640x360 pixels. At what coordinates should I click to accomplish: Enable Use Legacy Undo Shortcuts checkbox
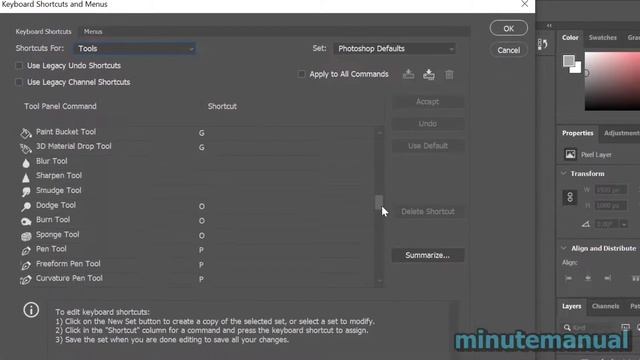tap(19, 66)
